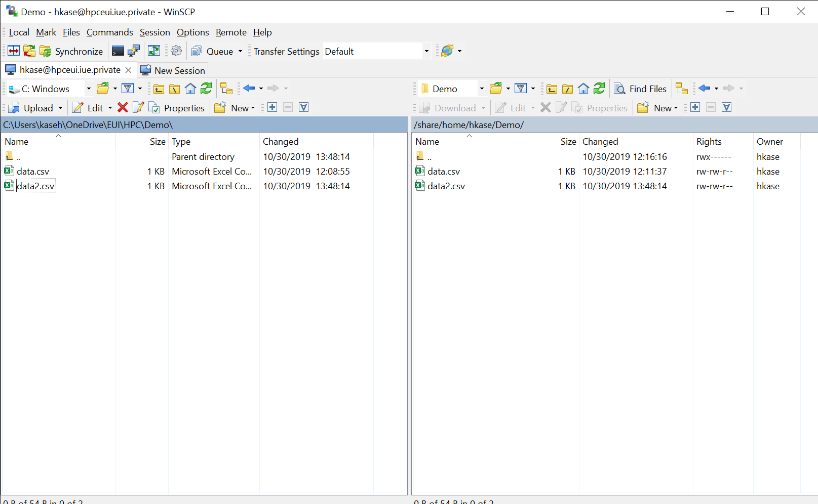
Task: Go to remote root directory icon
Action: pyautogui.click(x=568, y=89)
